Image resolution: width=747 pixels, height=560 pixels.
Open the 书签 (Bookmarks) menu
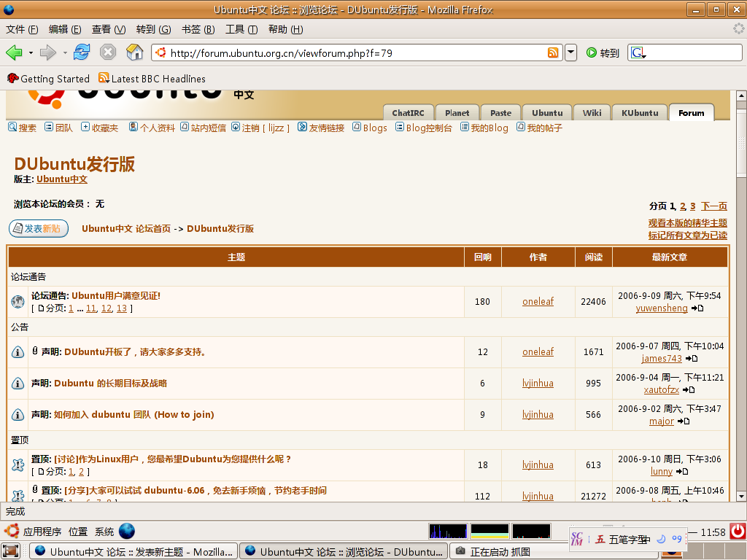[198, 29]
